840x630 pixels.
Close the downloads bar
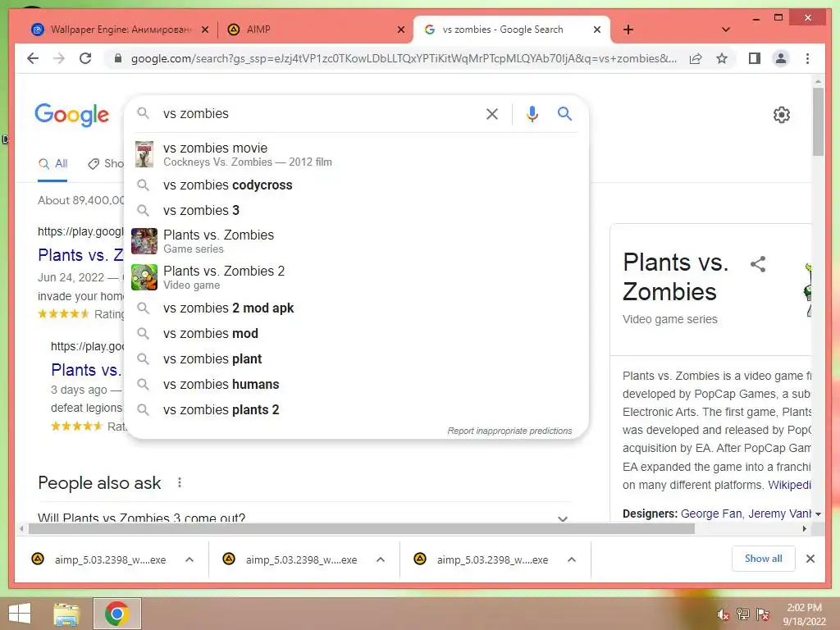point(810,559)
